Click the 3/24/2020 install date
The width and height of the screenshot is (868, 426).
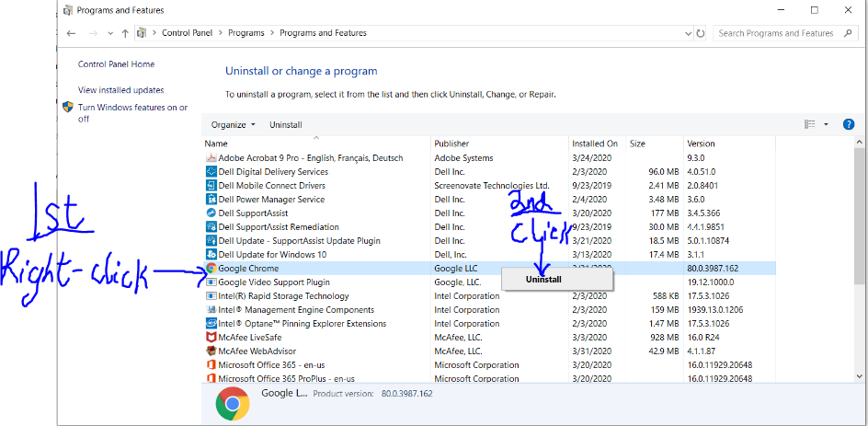(x=591, y=158)
